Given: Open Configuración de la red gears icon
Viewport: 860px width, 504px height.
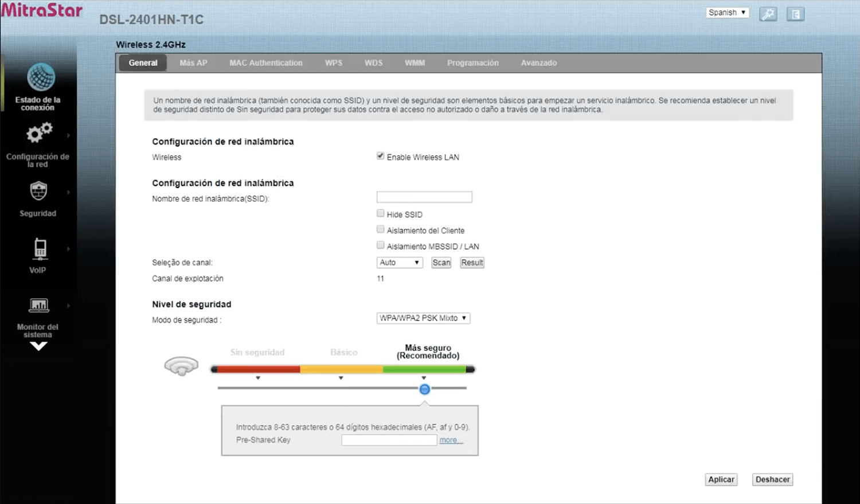Looking at the screenshot, I should click(38, 134).
